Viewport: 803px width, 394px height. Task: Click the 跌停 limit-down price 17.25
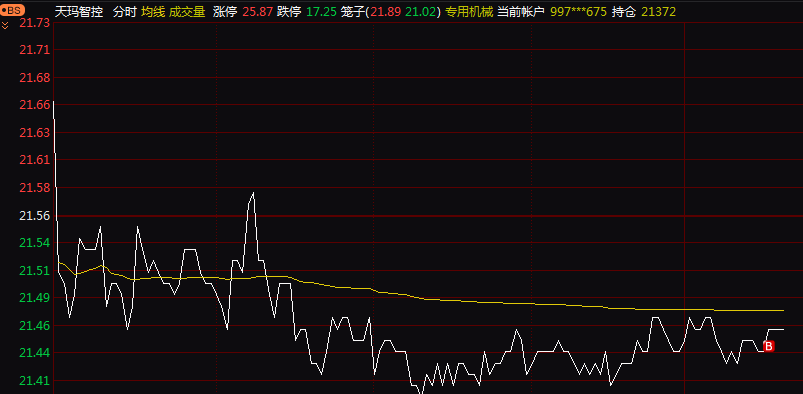point(321,12)
